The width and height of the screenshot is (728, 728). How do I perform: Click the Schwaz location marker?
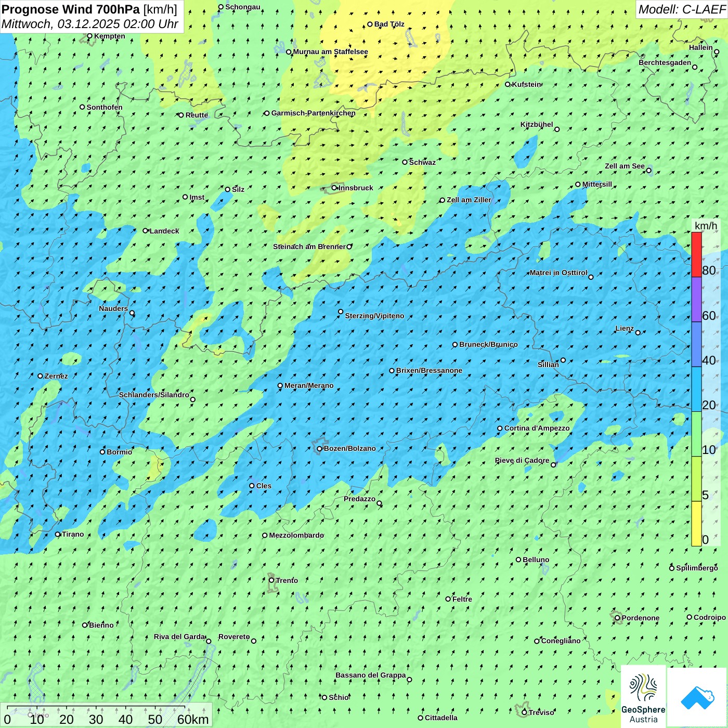pos(405,162)
